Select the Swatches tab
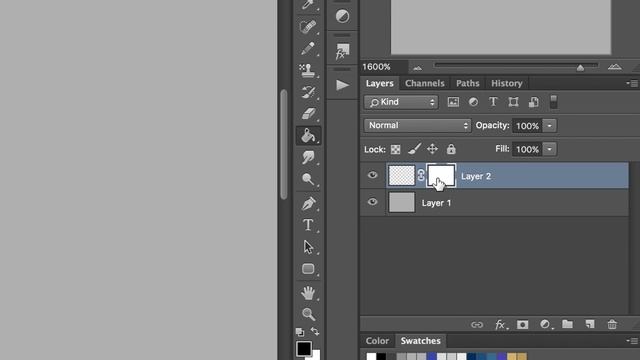 click(x=420, y=341)
